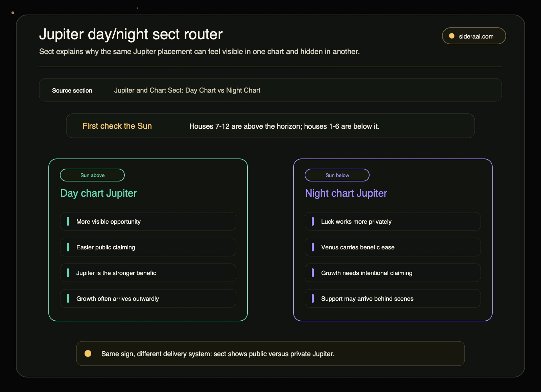Image resolution: width=541 pixels, height=392 pixels.
Task: Select 'Support may arrive behind scenes' row
Action: point(393,298)
